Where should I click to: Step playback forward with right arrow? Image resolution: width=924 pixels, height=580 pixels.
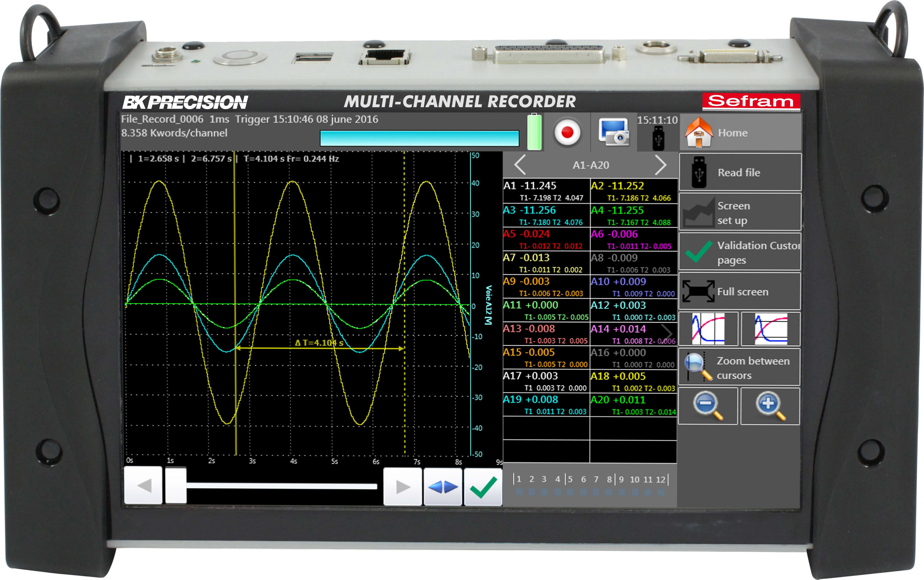403,487
